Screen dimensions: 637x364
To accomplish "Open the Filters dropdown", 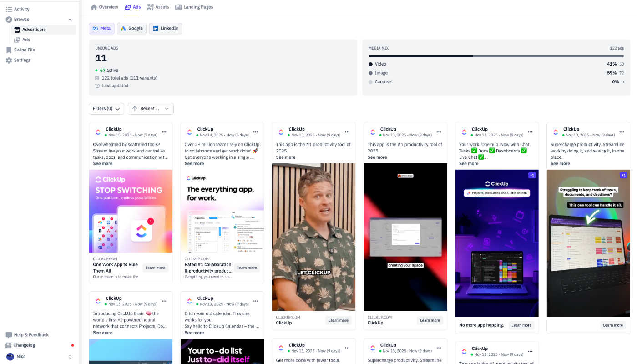I will tap(106, 108).
